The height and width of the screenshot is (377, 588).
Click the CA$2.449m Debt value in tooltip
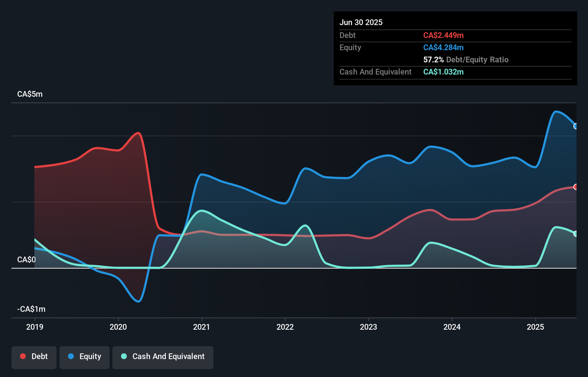pos(443,35)
